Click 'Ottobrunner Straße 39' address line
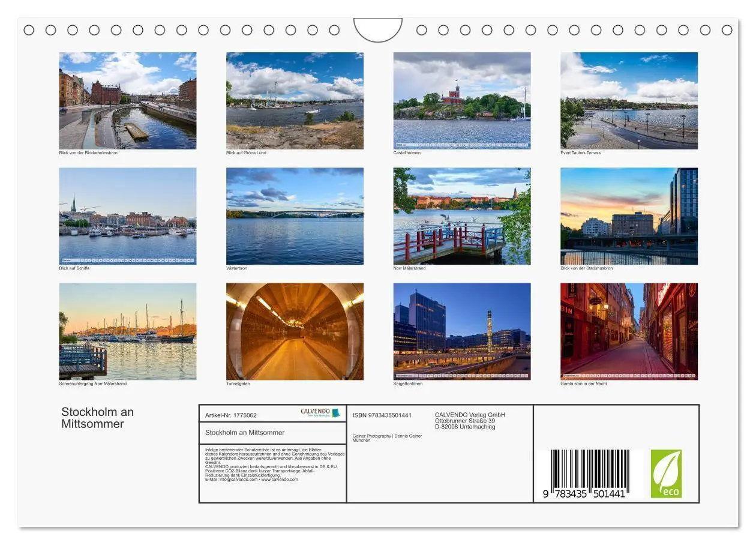Image resolution: width=756 pixels, height=545 pixels. point(465,421)
